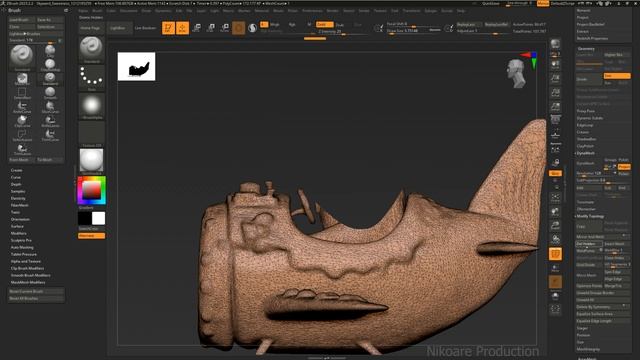Toggle Edit mode button

(x=168, y=28)
